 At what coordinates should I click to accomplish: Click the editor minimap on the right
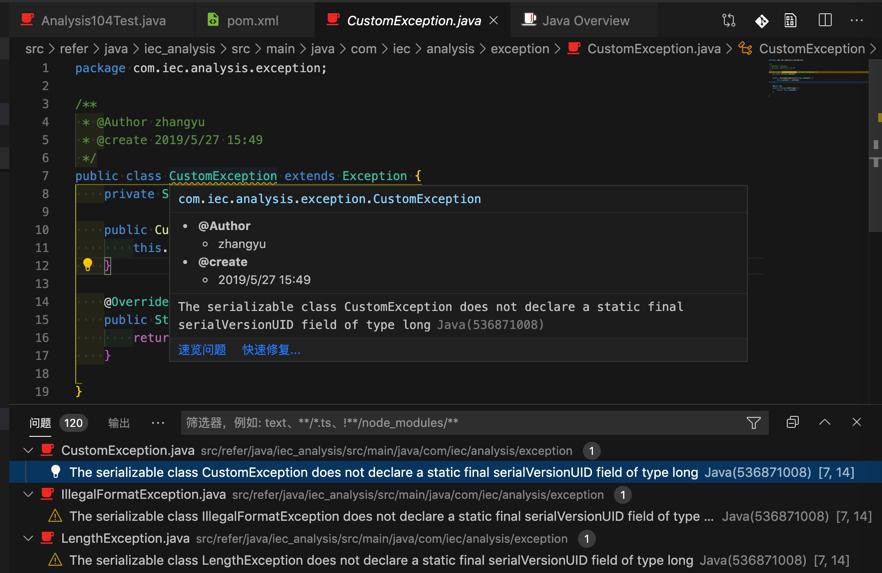coord(815,78)
